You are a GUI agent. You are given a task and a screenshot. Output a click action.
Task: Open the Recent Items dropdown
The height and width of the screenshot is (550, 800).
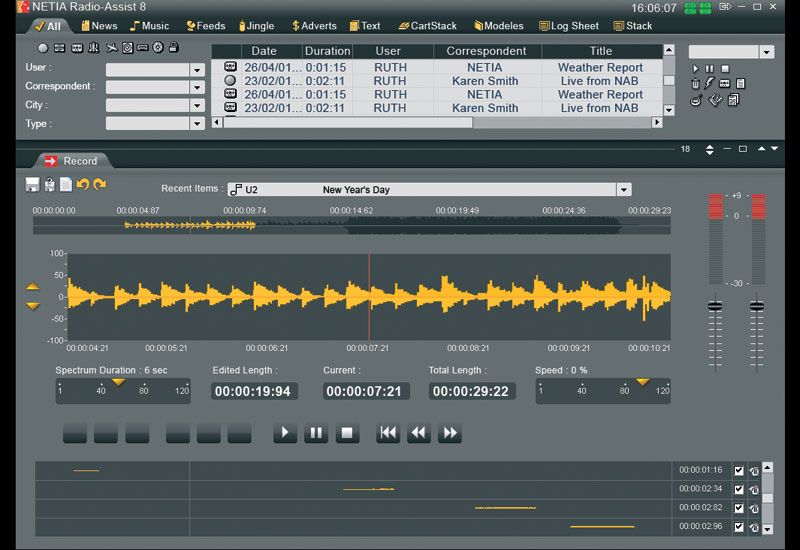coord(623,190)
